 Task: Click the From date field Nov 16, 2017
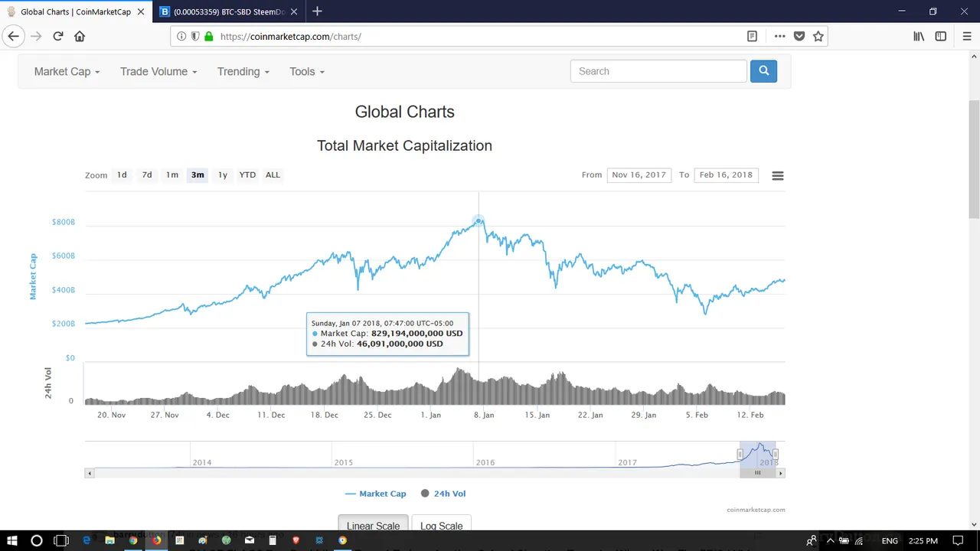[639, 174]
